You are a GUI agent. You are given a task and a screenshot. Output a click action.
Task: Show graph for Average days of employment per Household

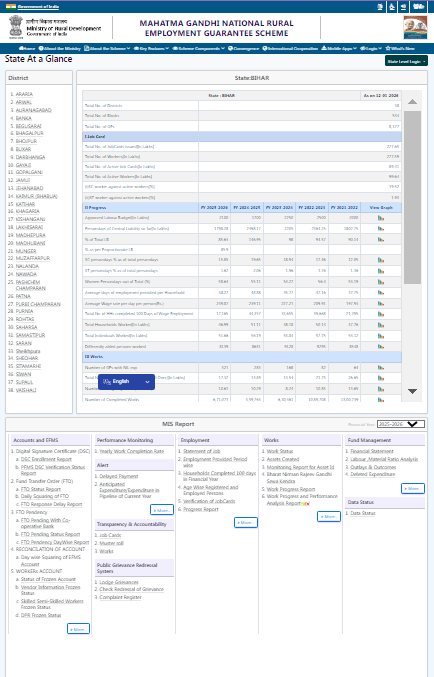(x=381, y=292)
